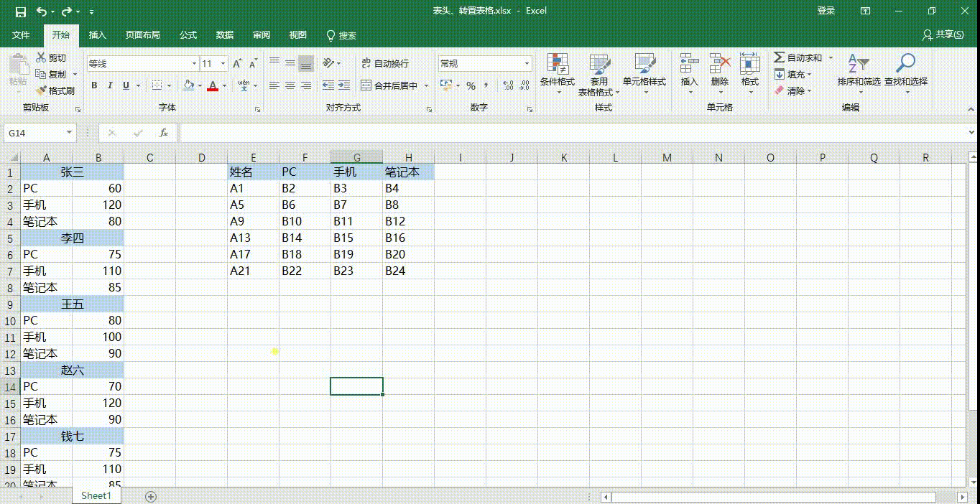The image size is (980, 504).
Task: Click the 登录 (Sign in) button
Action: click(826, 11)
